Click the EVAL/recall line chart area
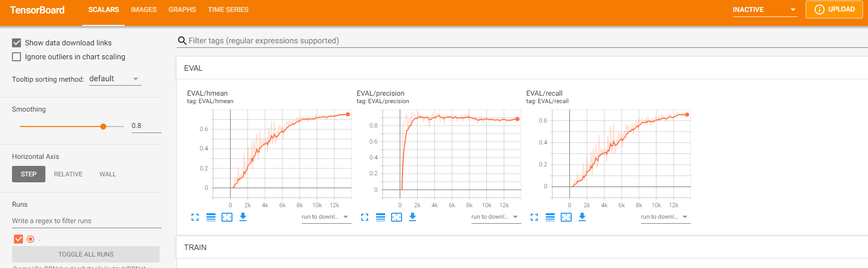 (x=621, y=154)
